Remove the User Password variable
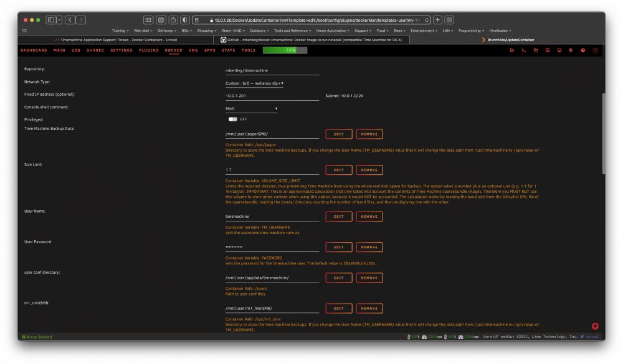Viewport: 623px width, 364px height. click(369, 247)
